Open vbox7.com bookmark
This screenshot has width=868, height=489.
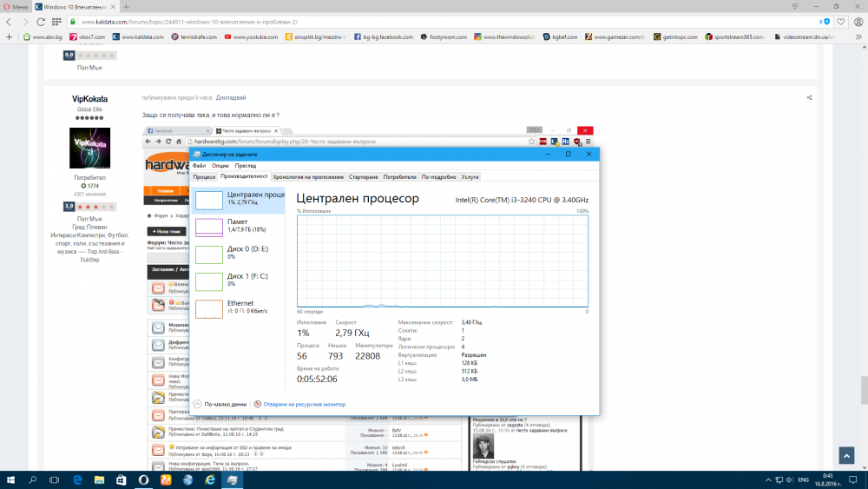(88, 36)
